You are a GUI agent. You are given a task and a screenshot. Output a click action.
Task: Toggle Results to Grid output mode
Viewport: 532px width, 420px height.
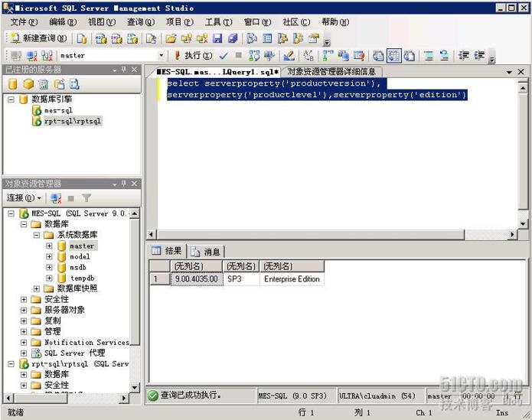click(394, 56)
